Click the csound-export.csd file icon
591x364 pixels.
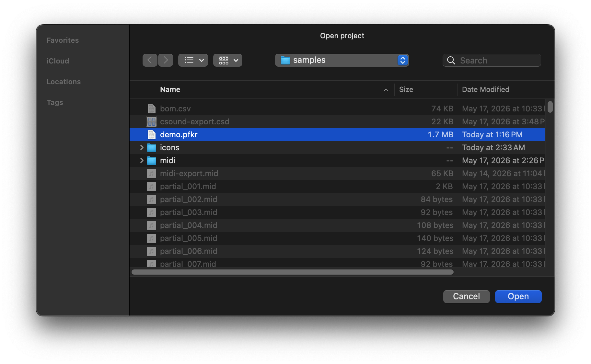tap(152, 122)
